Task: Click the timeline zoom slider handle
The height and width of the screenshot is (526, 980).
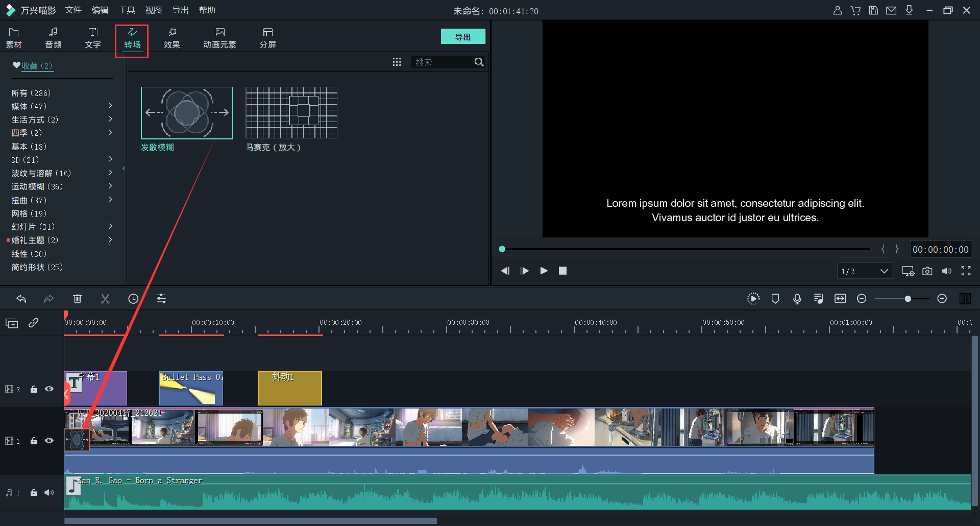Action: click(908, 299)
